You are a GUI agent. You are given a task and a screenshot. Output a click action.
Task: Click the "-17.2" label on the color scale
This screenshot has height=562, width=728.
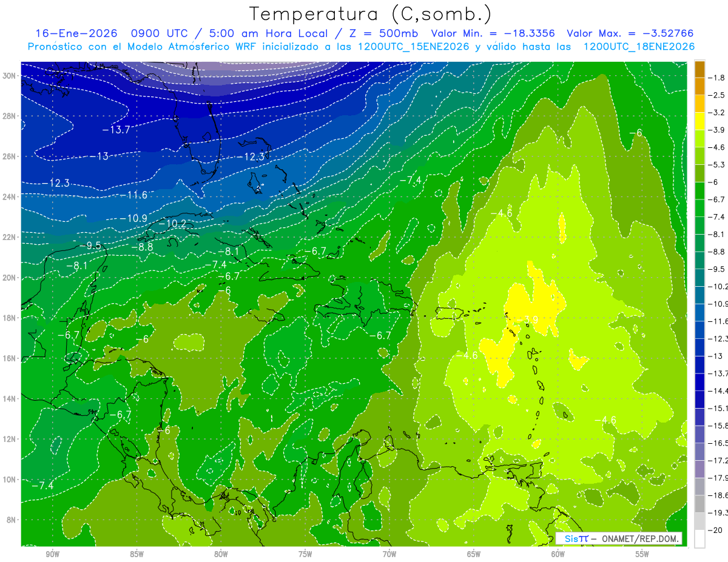tap(719, 461)
